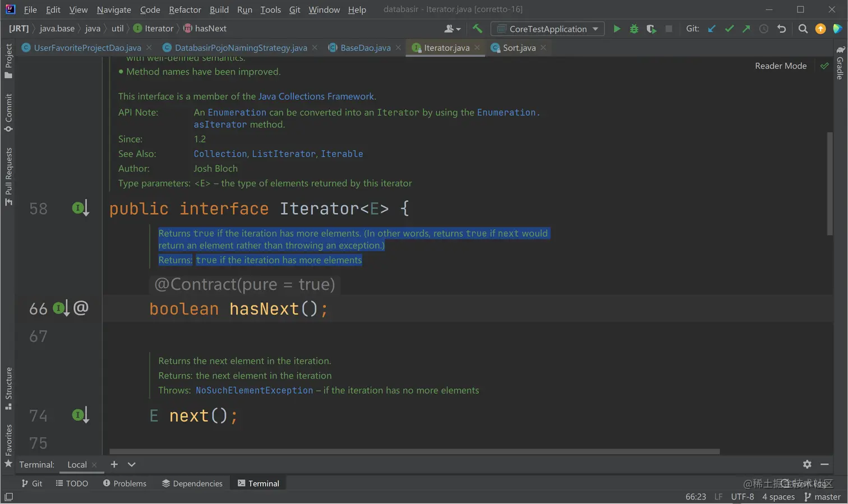Switch to the BaseDao.java tab
Screen dimensions: 848x504
[365, 48]
